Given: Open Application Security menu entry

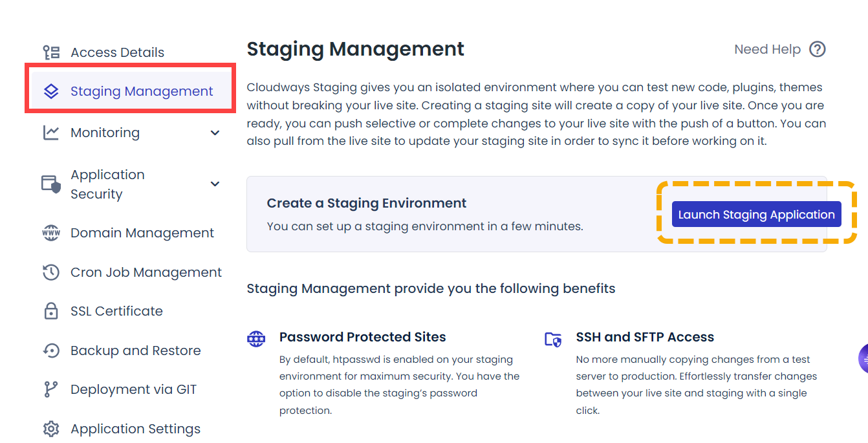Looking at the screenshot, I should click(x=107, y=184).
